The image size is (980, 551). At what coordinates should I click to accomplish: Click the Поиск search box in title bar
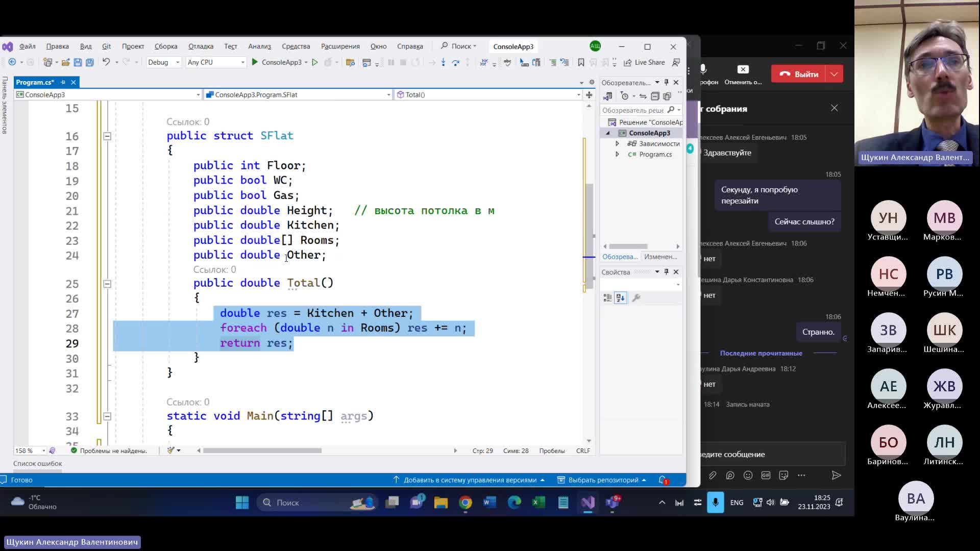point(458,46)
